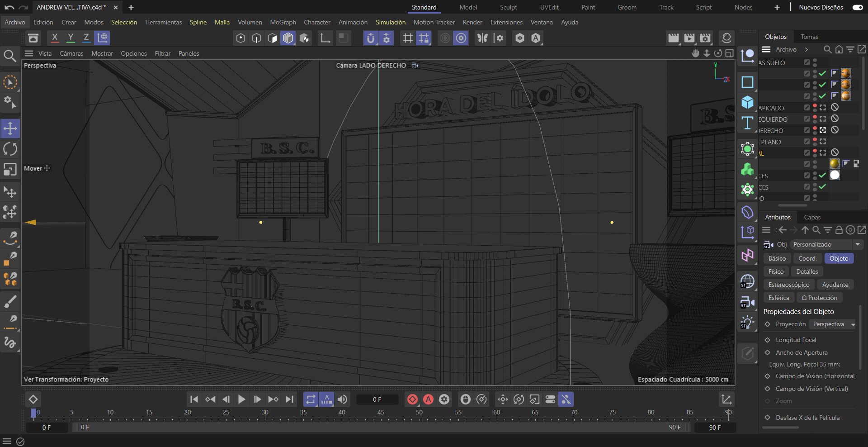Open keyframe selection settings gear
The height and width of the screenshot is (447, 868).
444,399
